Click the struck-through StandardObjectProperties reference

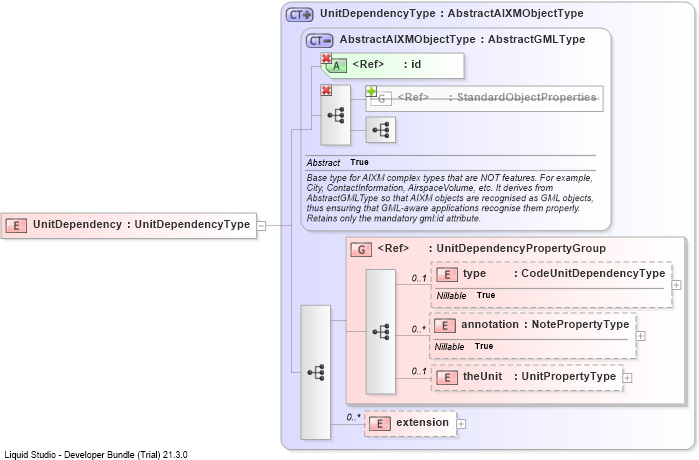(x=497, y=97)
